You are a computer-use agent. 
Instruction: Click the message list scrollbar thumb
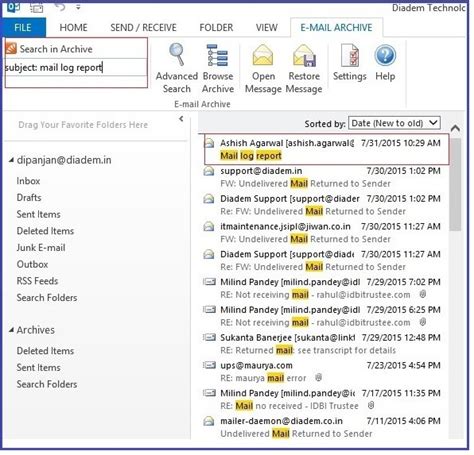[455, 184]
